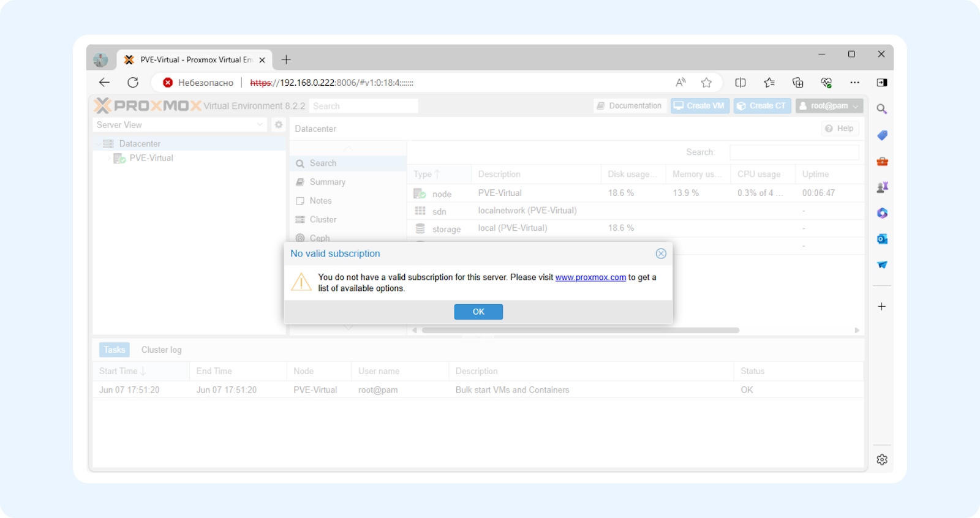Sort tasks by Start Time
This screenshot has height=518, width=980.
[141, 371]
